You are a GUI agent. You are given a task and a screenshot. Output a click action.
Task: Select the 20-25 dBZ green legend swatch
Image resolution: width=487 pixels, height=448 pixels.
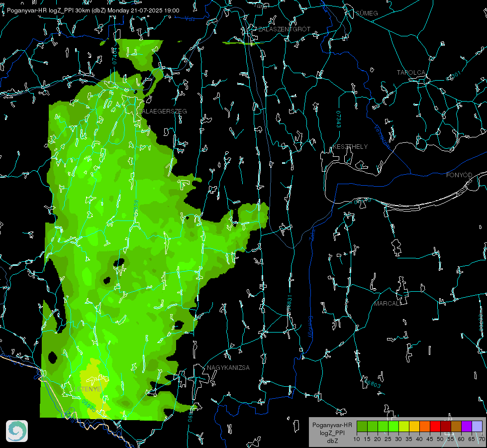383,426
